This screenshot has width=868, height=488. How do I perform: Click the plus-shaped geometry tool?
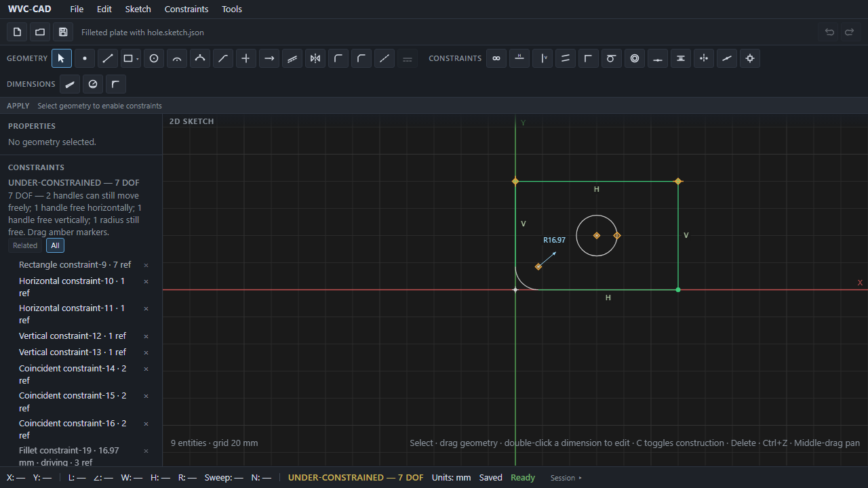246,58
